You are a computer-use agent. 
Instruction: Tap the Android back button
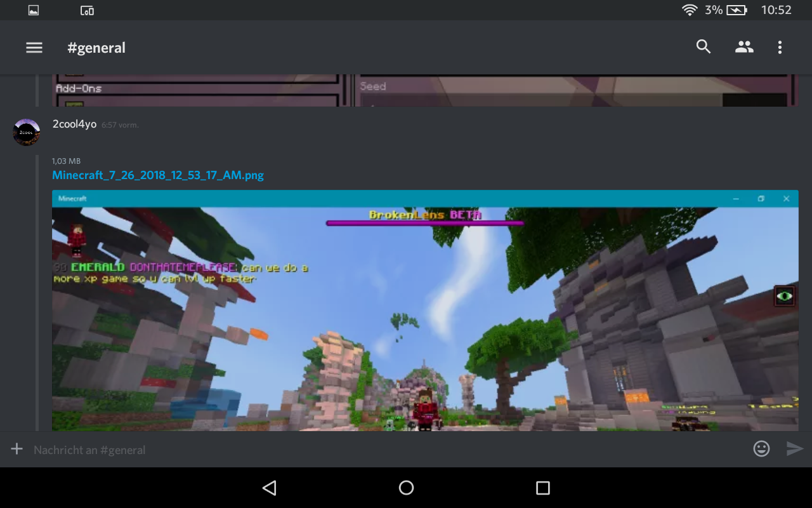[x=269, y=488]
